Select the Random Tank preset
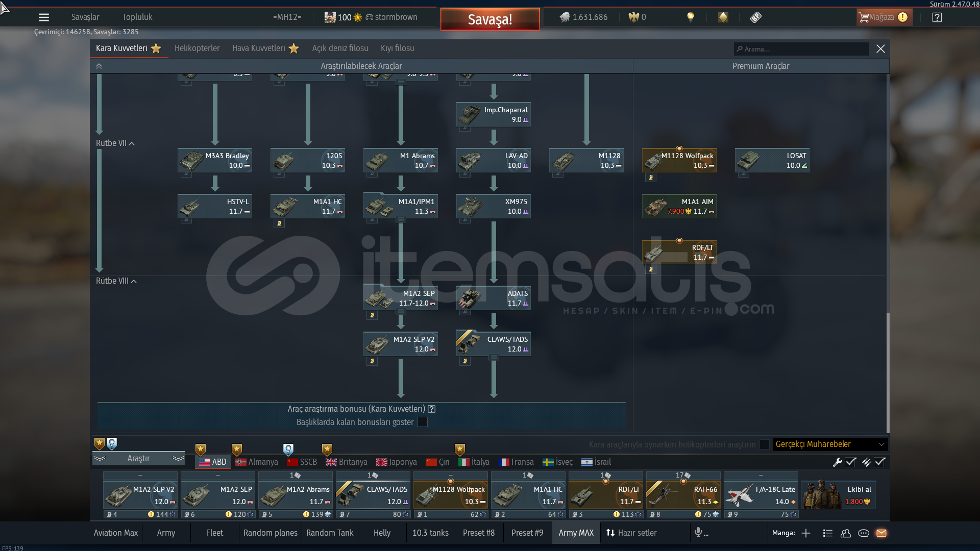This screenshot has width=980, height=551. click(x=330, y=533)
